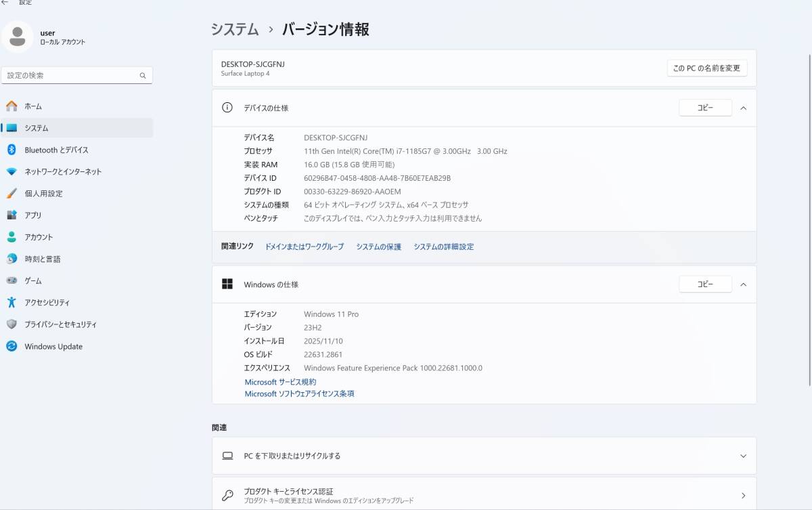The width and height of the screenshot is (812, 510).
Task: Click Surface Laptop 4 model text
Action: [x=245, y=73]
